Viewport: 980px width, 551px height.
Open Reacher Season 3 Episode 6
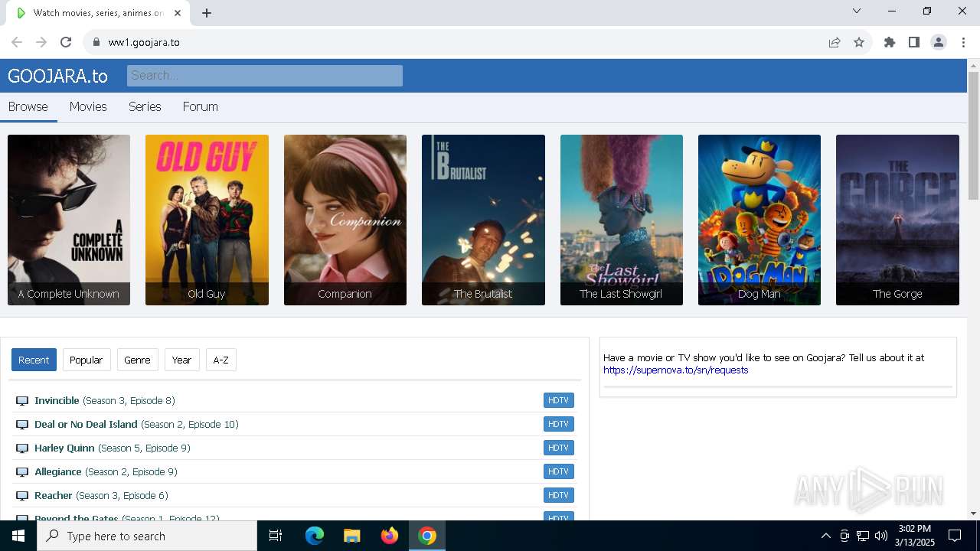101,495
